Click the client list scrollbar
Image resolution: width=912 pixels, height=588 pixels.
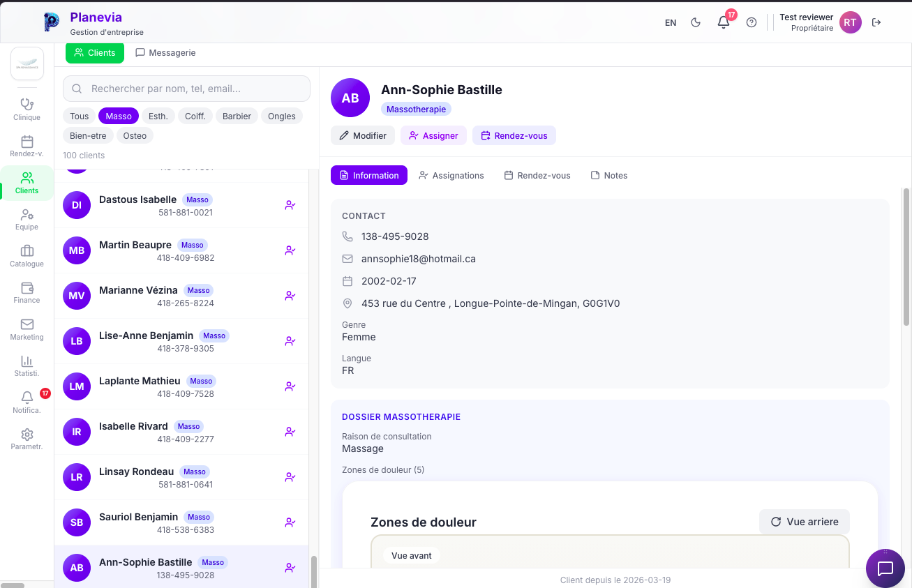[313, 571]
